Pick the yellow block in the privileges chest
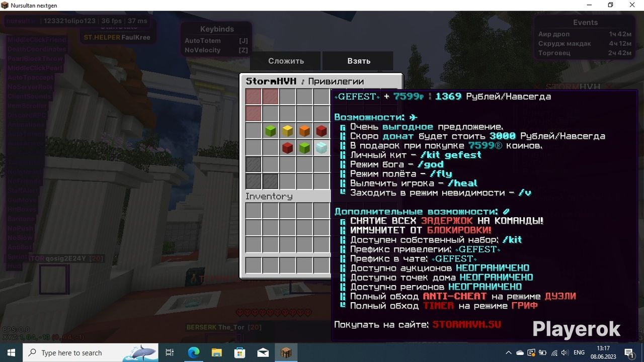The image size is (644, 362). click(x=287, y=131)
